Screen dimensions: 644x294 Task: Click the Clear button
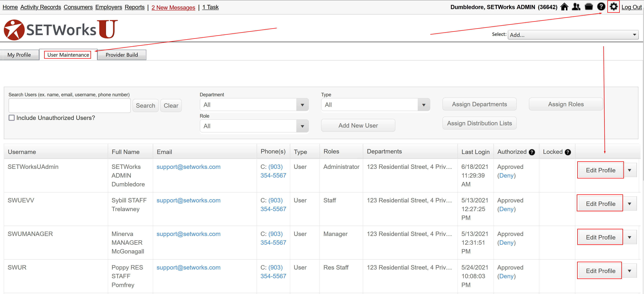tap(171, 106)
